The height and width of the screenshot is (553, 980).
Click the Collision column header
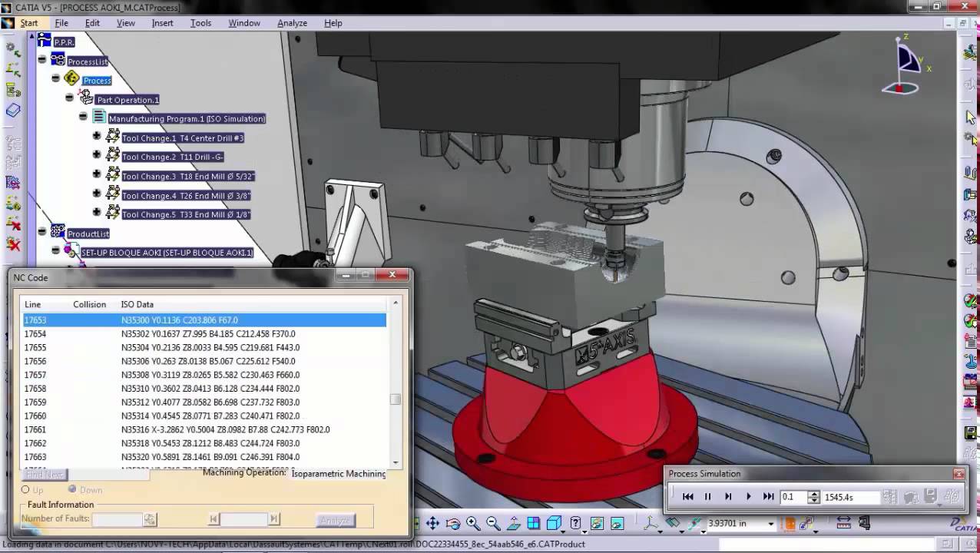pyautogui.click(x=89, y=304)
